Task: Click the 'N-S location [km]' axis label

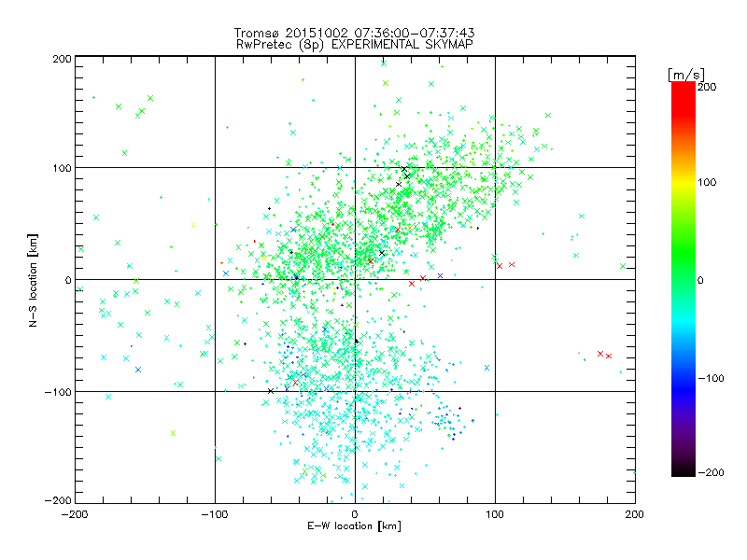Action: point(33,281)
